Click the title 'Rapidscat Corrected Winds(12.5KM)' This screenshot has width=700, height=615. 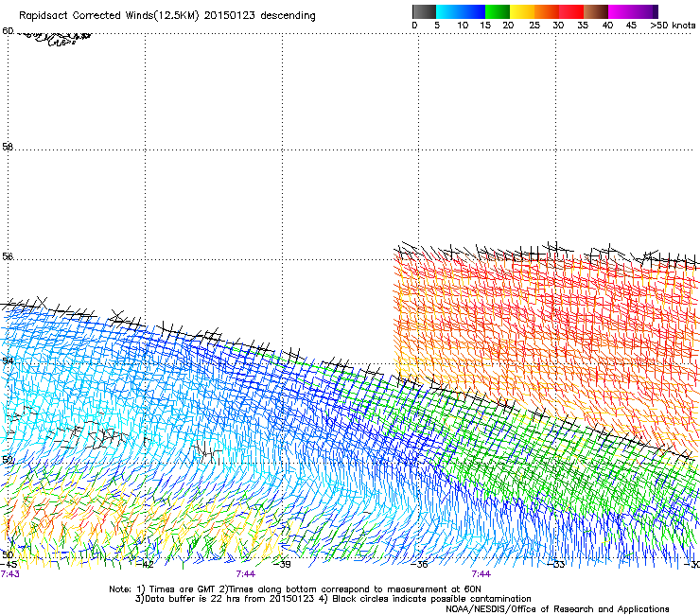click(109, 16)
